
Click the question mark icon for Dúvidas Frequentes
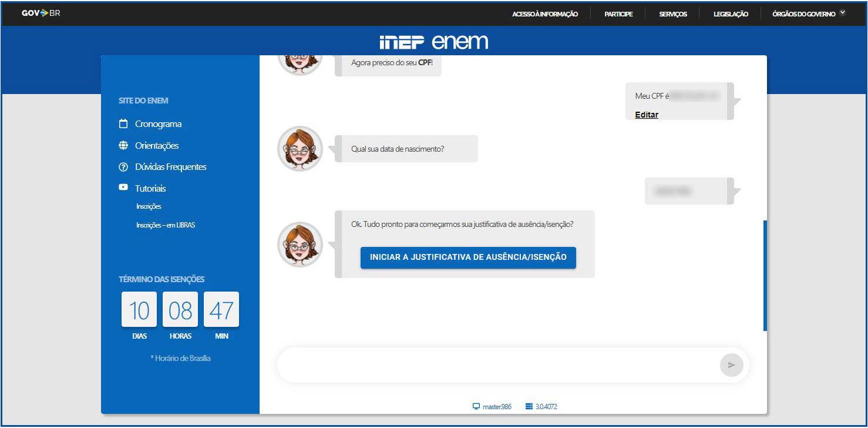tap(123, 167)
